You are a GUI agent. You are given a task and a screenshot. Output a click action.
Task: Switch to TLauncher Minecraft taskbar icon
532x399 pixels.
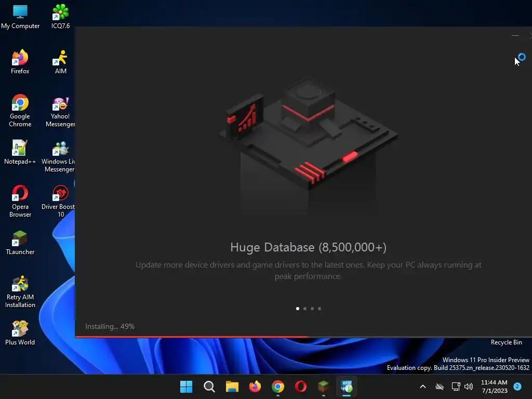click(324, 387)
